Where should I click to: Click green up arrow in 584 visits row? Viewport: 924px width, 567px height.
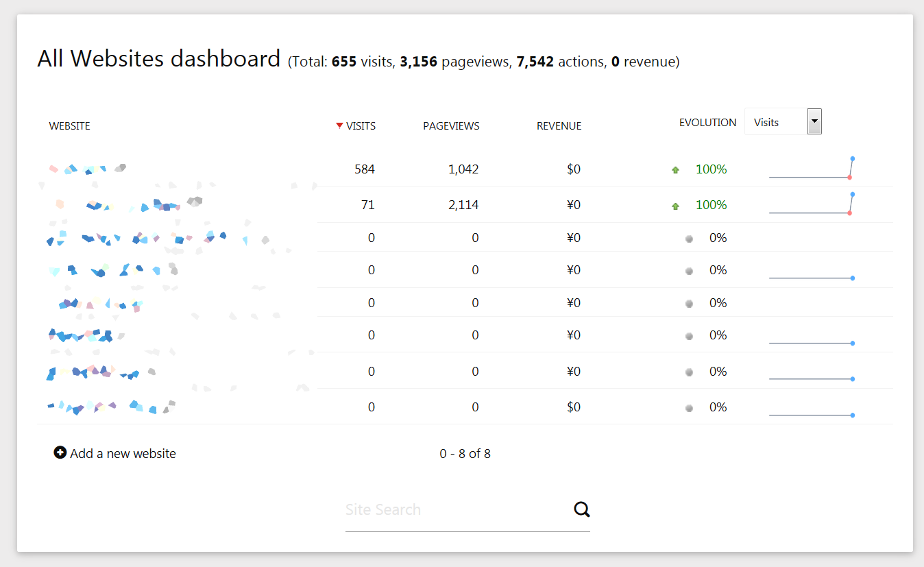pyautogui.click(x=675, y=170)
